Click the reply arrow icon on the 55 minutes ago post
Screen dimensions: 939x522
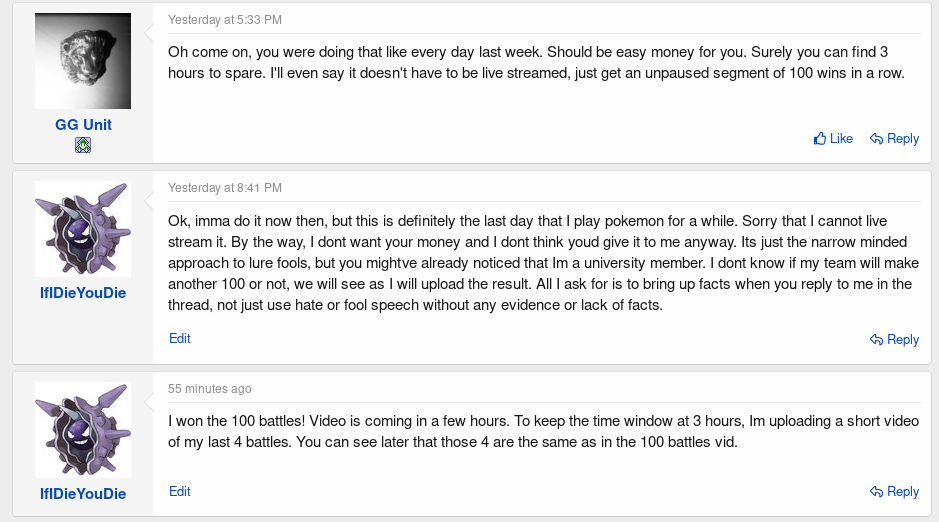pos(876,492)
